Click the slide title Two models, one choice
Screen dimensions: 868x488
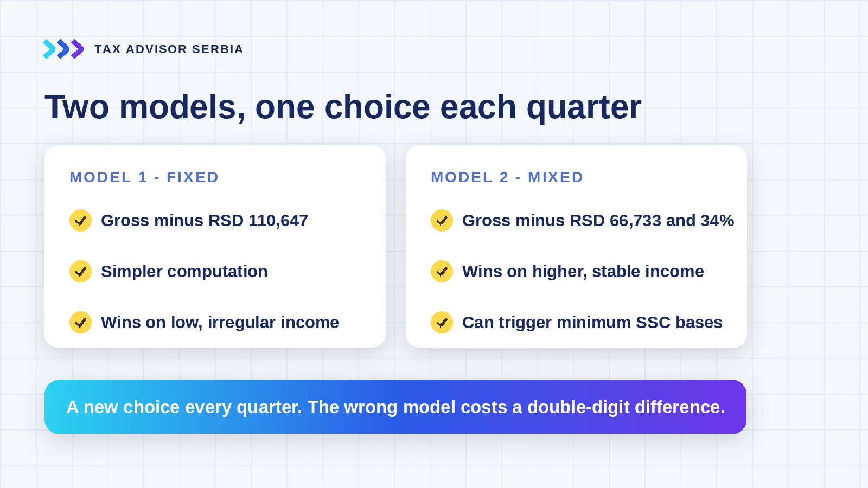click(x=343, y=107)
